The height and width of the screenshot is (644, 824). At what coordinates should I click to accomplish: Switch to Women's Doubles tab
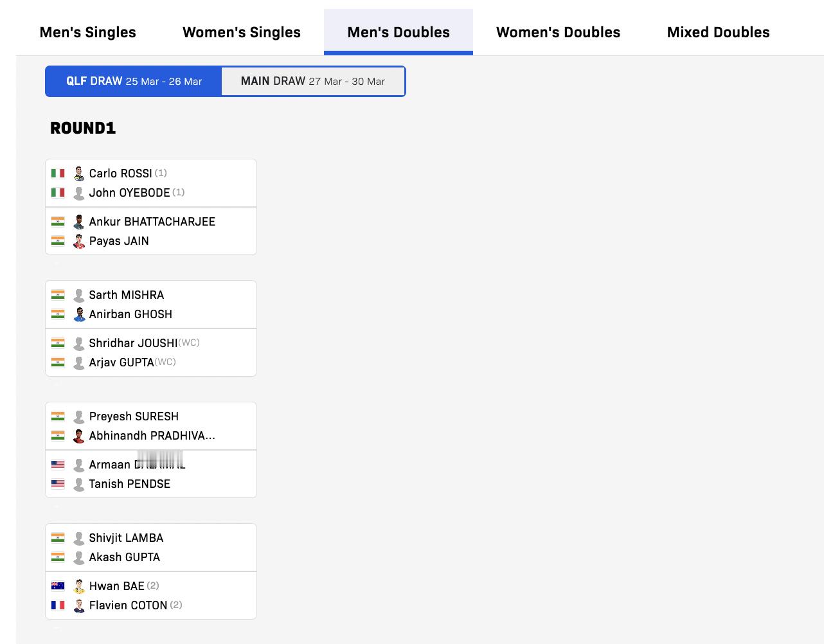pyautogui.click(x=558, y=32)
